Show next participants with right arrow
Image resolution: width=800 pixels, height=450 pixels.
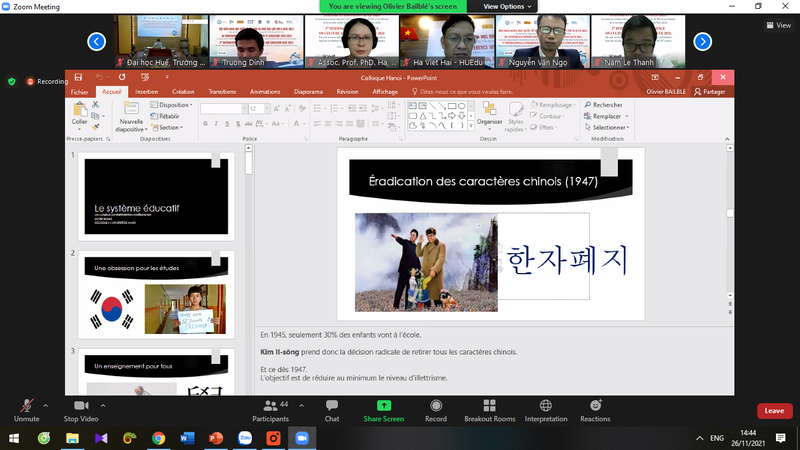[x=703, y=41]
